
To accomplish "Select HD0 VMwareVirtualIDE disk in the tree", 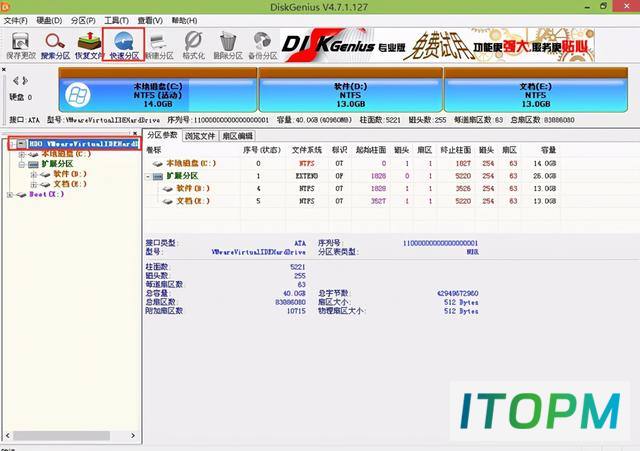I will pyautogui.click(x=84, y=144).
